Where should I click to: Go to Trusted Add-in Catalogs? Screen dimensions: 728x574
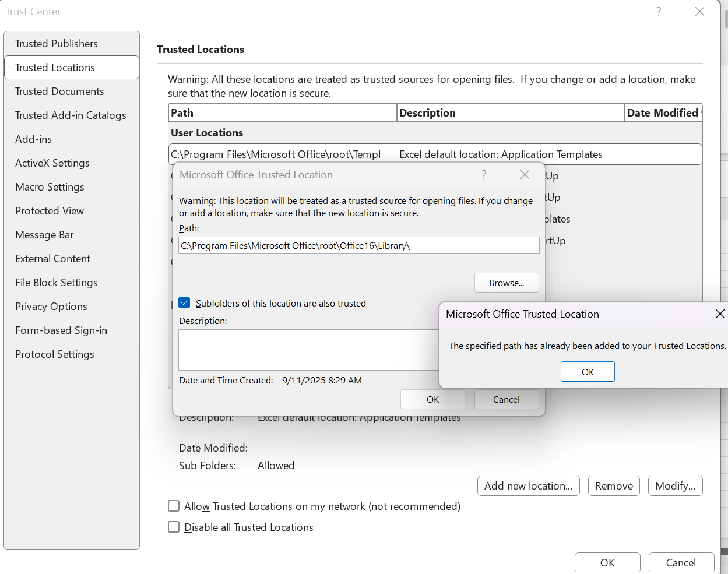click(71, 115)
